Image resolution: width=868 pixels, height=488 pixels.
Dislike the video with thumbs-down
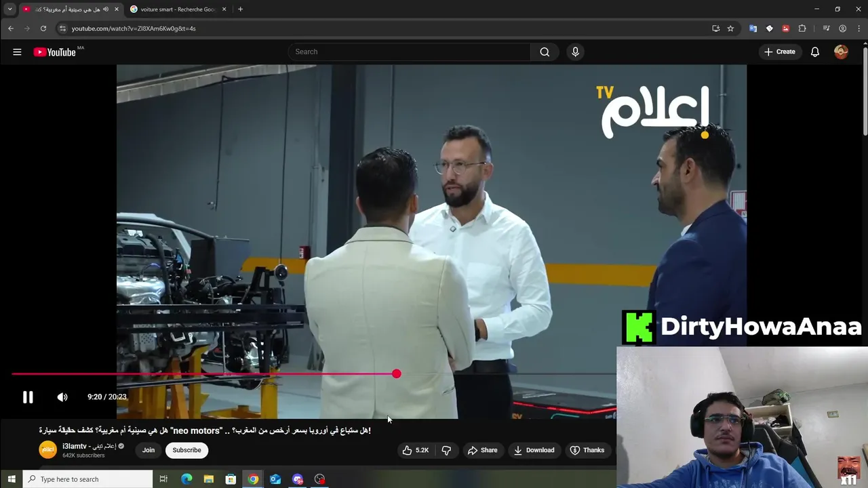point(446,450)
